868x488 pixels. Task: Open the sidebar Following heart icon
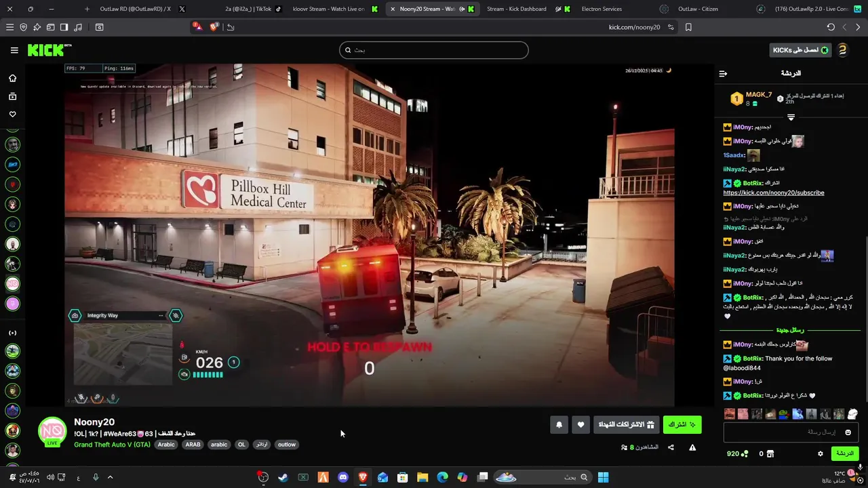[x=12, y=114]
